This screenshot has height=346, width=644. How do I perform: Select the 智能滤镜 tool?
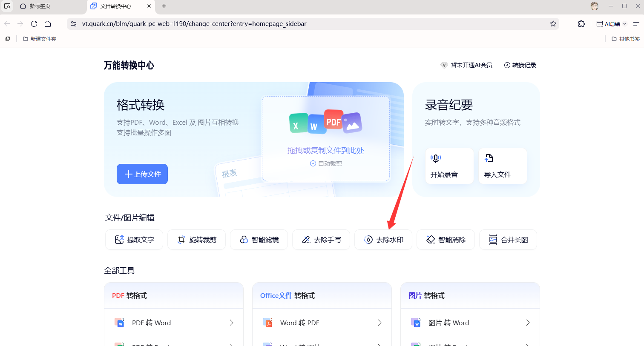coord(259,240)
